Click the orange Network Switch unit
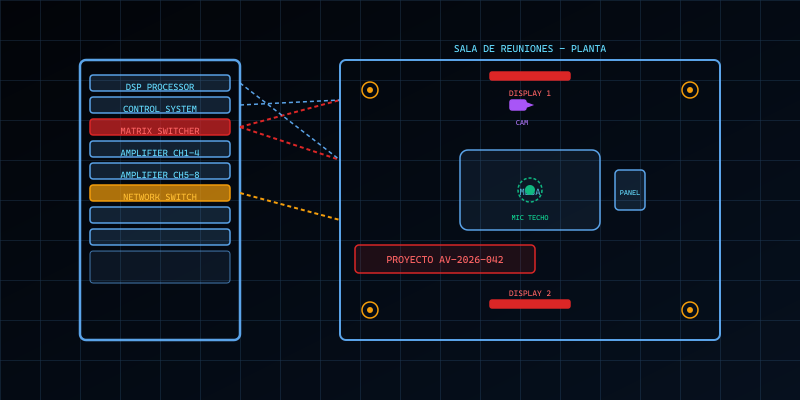 [160, 193]
